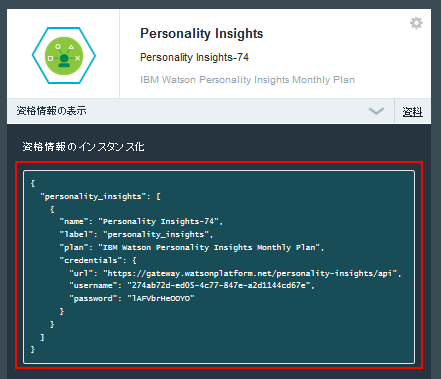Click the closing brace of JSON
Viewport: 441px width, 379px height.
pyautogui.click(x=33, y=349)
